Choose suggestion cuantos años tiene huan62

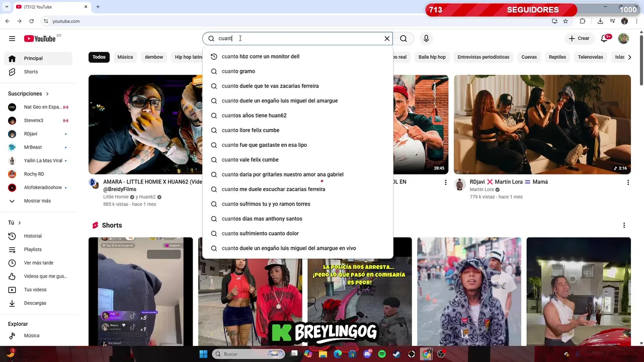297,116
